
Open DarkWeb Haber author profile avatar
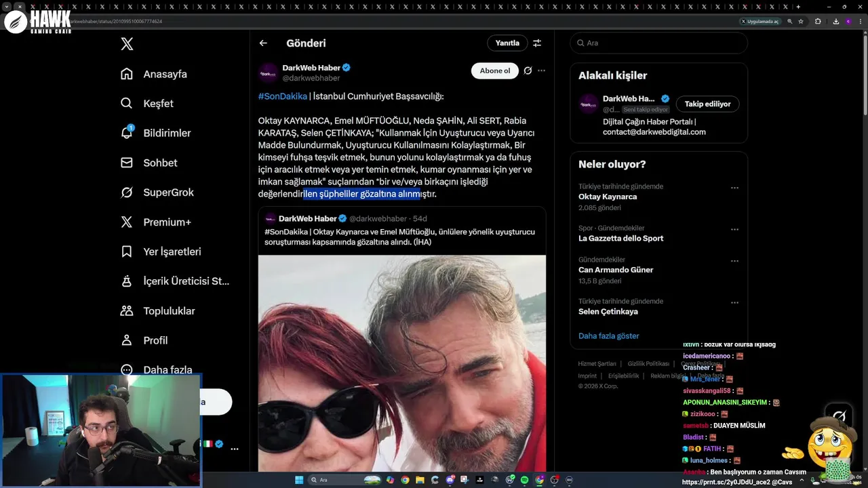(x=269, y=73)
